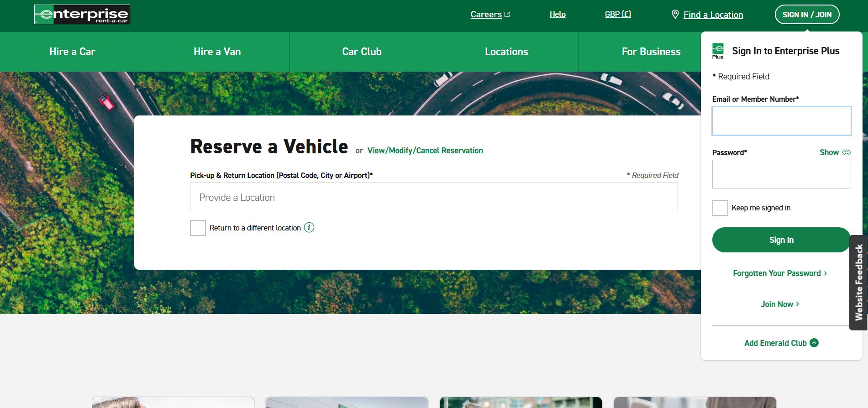Open Locations menu
This screenshot has height=408, width=868.
[506, 52]
